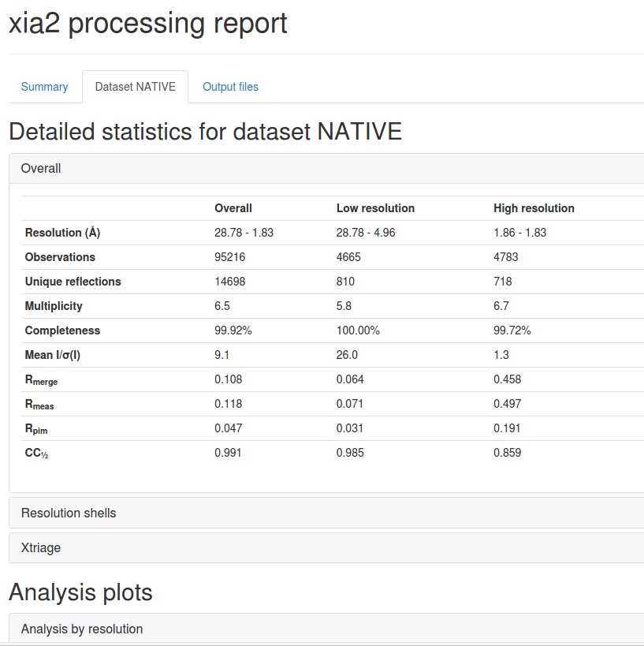Click the Unique reflections row label

point(73,282)
